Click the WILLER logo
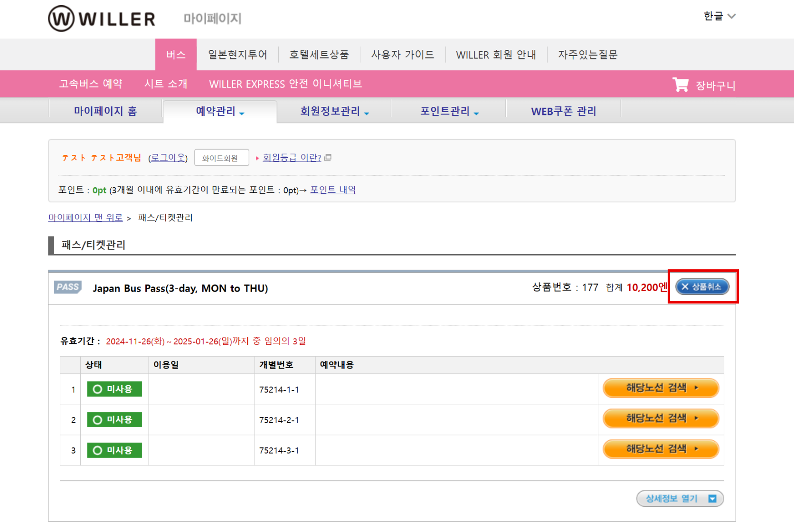 click(x=102, y=19)
